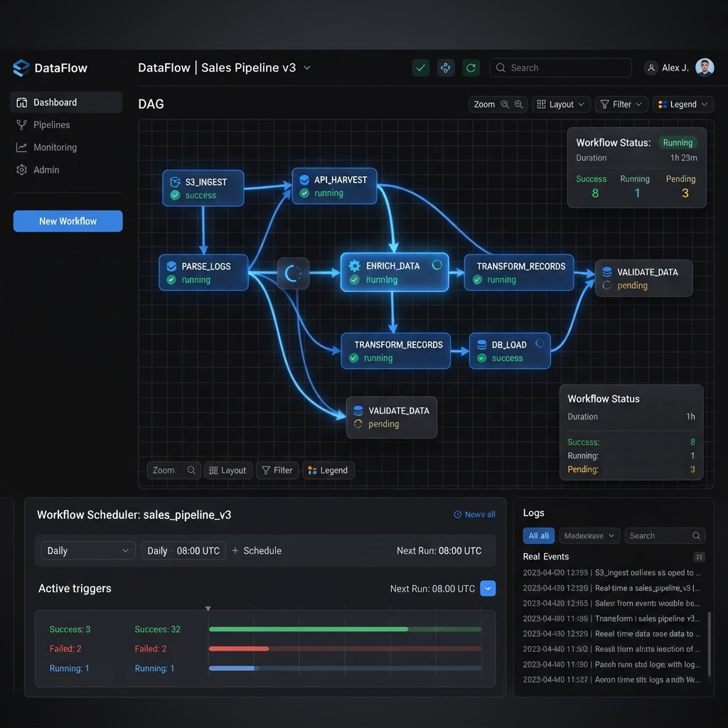
Task: Click the S3_INGEST bucket icon
Action: [x=175, y=181]
